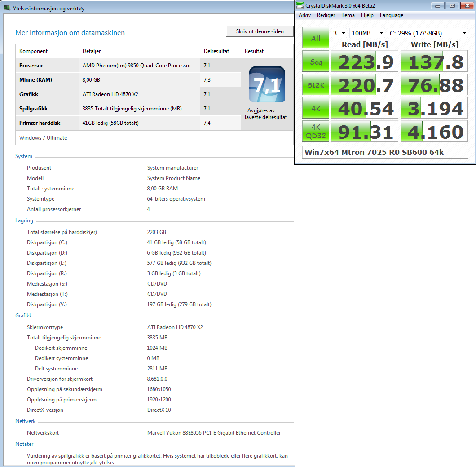
Task: Click Dedikert skjermminne value 1024 MB
Action: [157, 348]
